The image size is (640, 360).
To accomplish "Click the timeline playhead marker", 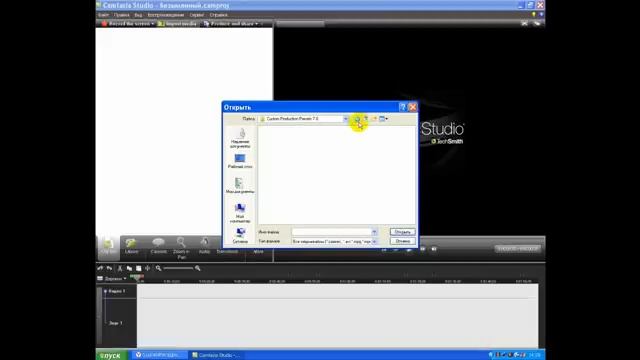I will pyautogui.click(x=137, y=278).
